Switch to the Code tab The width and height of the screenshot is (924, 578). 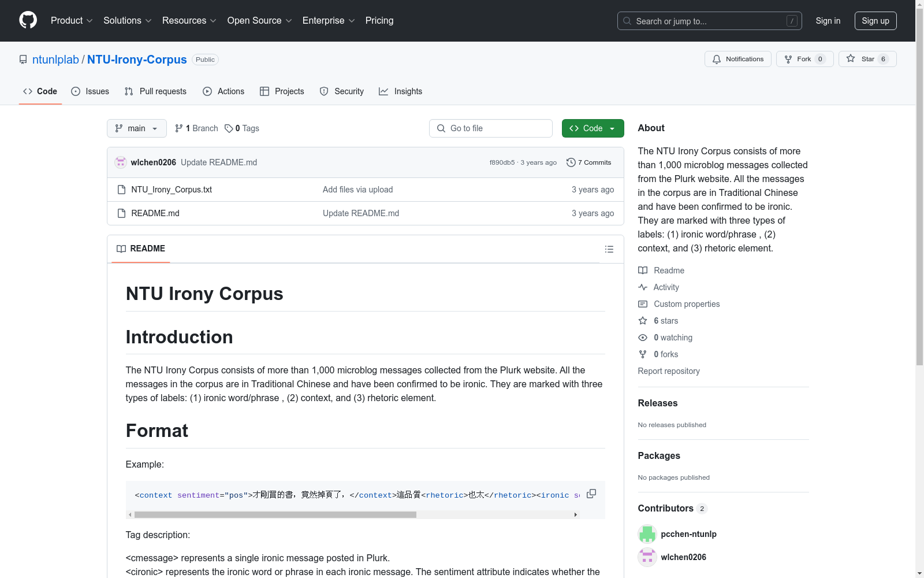point(40,91)
